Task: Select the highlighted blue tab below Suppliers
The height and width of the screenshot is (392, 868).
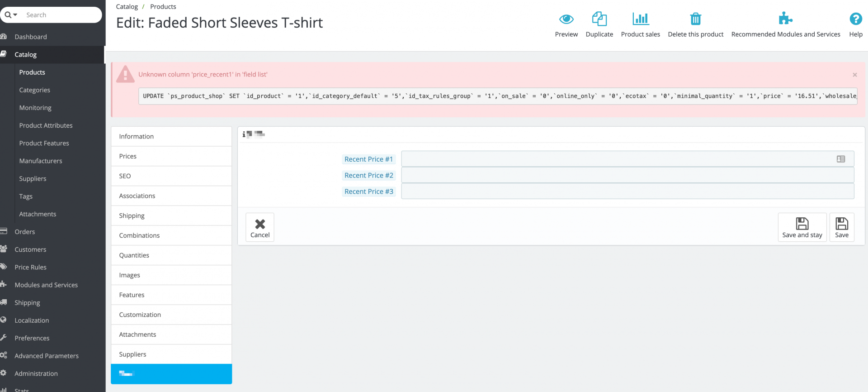Action: coord(171,374)
